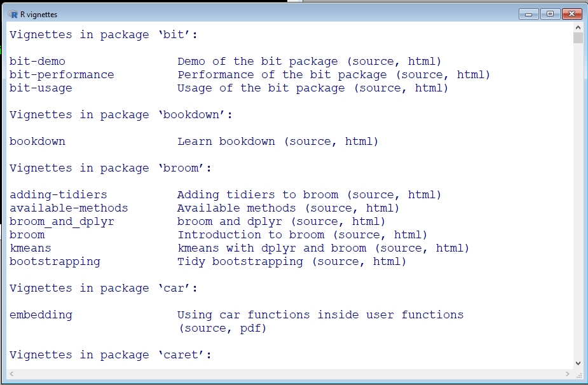This screenshot has height=385, width=588.
Task: Click the vertical scrollbar up arrow
Action: (578, 27)
